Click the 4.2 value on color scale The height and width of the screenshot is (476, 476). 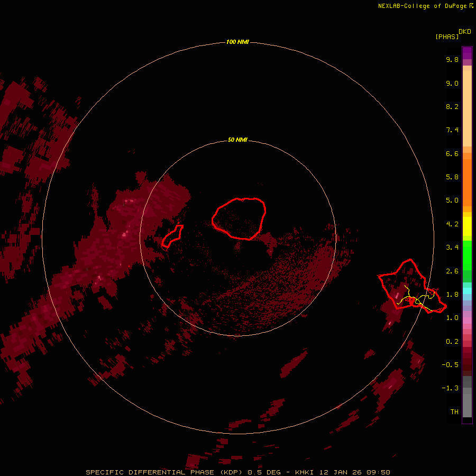pos(452,224)
